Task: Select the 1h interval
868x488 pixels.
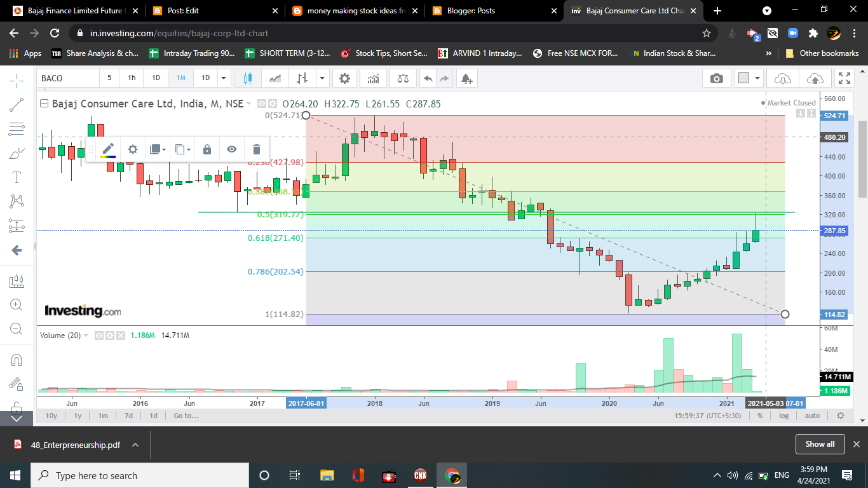Action: point(132,78)
